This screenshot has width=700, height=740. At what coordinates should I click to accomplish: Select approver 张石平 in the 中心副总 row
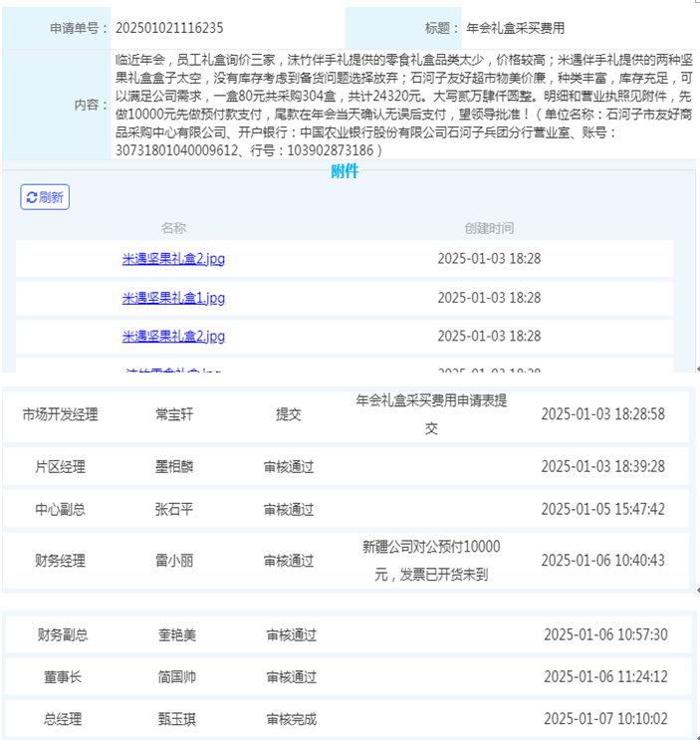click(x=174, y=509)
